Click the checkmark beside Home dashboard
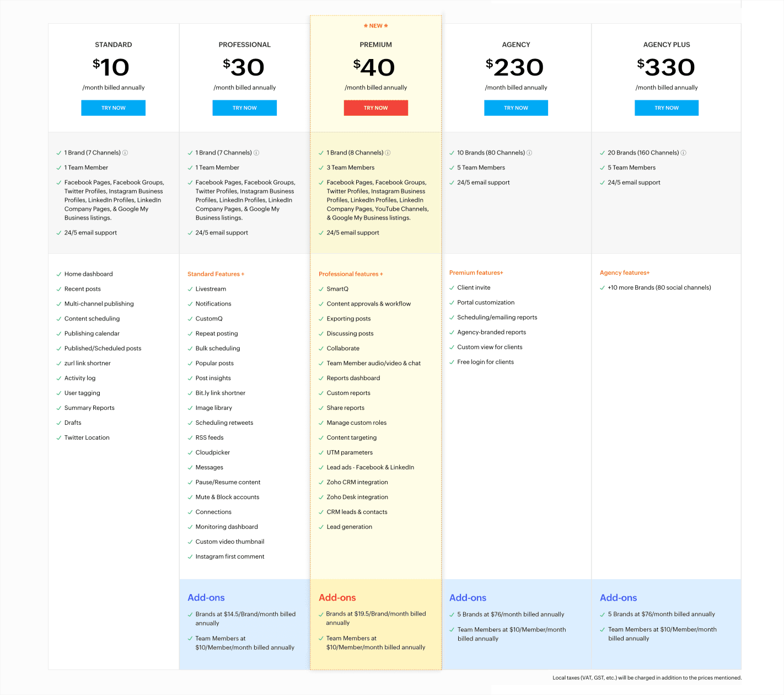 pos(58,274)
